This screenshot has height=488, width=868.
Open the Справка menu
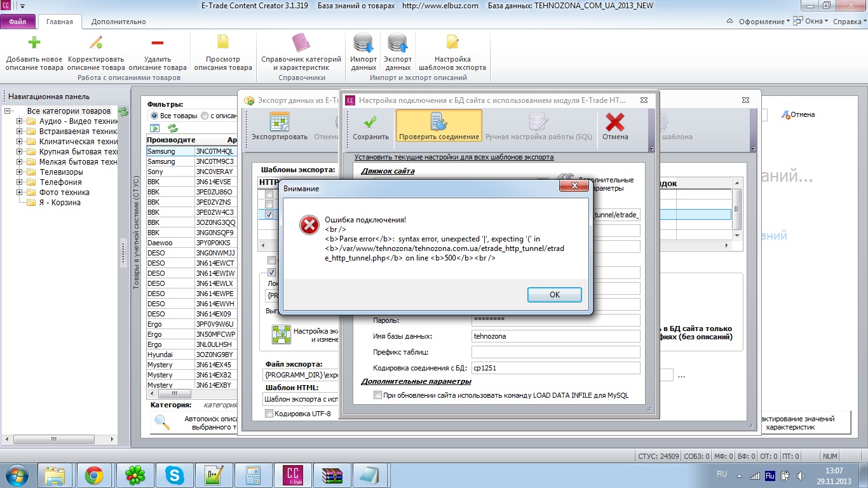[x=849, y=22]
